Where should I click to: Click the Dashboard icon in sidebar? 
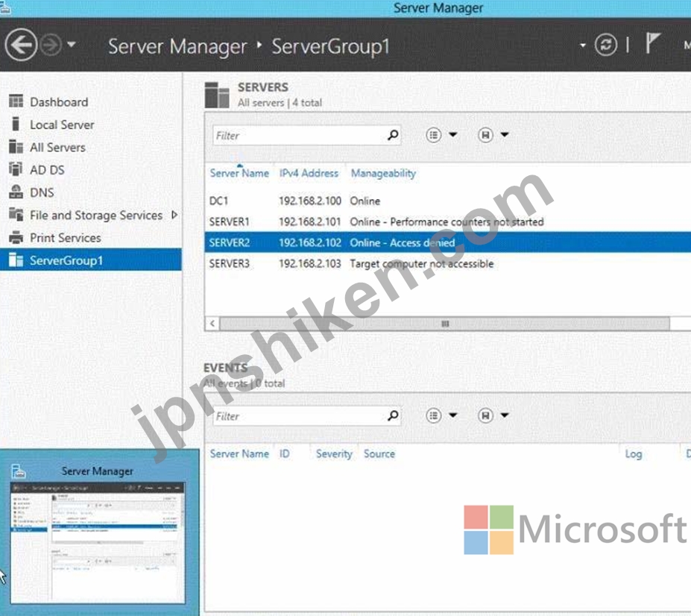pyautogui.click(x=16, y=101)
